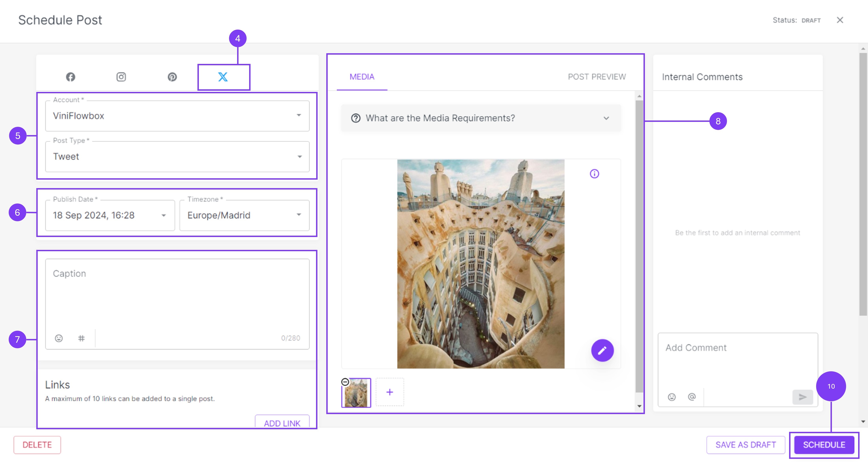Click Save As Draft button

(746, 445)
